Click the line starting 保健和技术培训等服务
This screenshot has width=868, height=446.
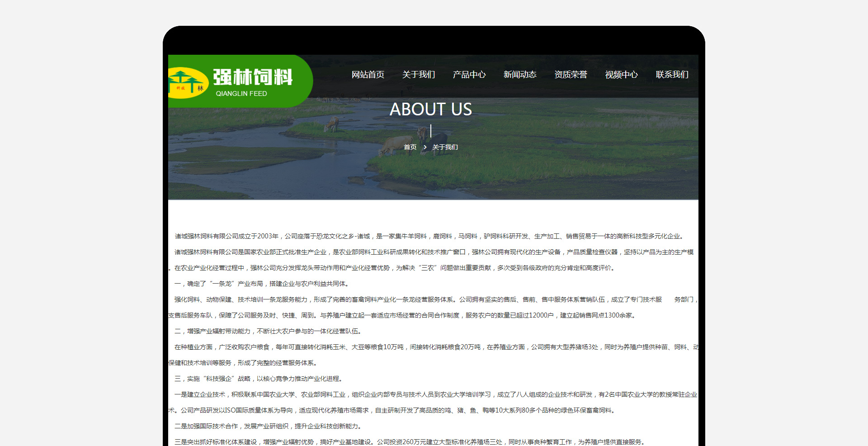pos(244,363)
